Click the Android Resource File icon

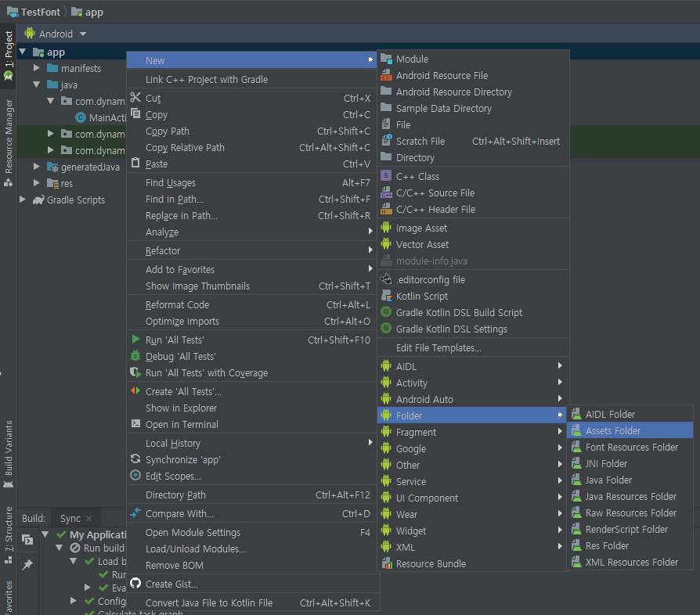(386, 75)
